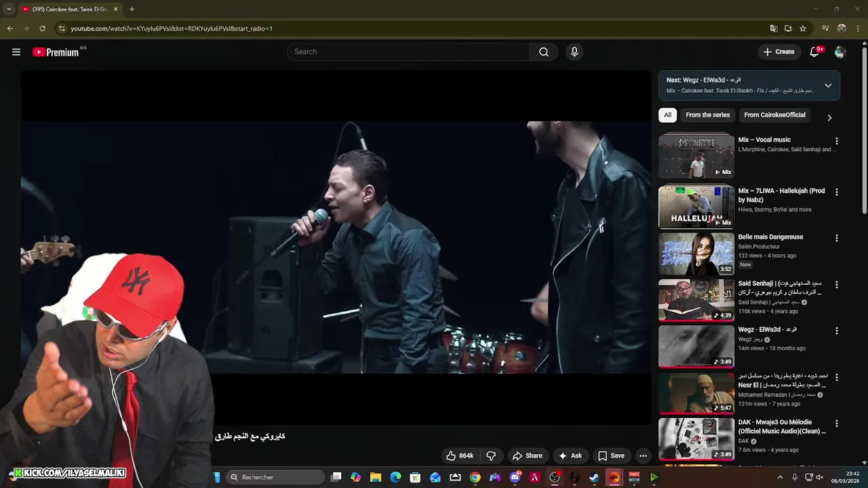Open Microsoft Store from taskbar
The width and height of the screenshot is (868, 488).
click(x=415, y=477)
